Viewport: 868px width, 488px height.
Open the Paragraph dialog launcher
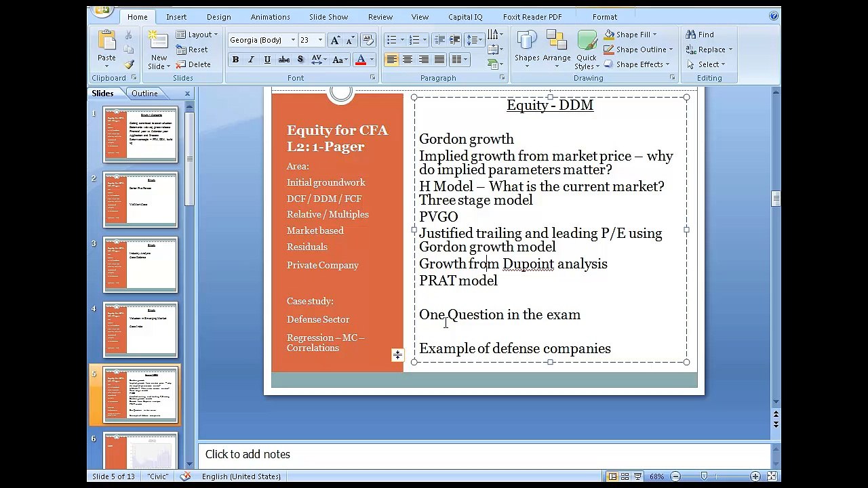click(x=502, y=78)
